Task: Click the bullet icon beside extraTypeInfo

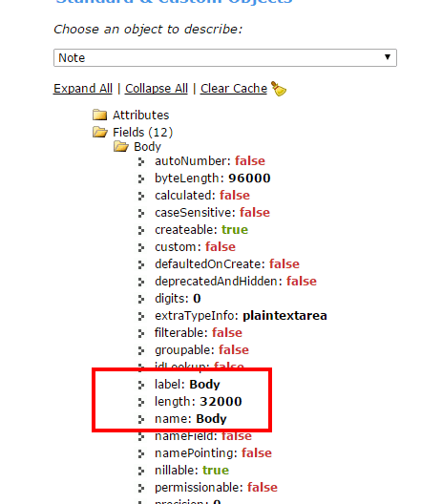Action: coord(141,316)
